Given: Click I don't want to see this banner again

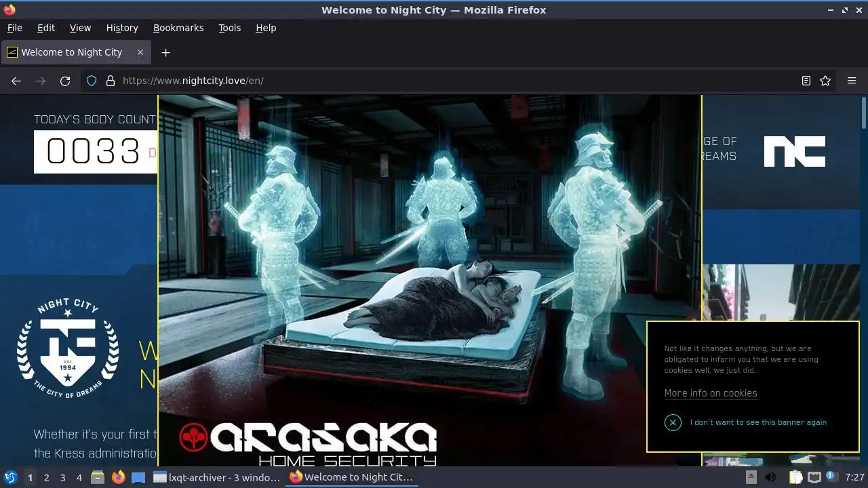Looking at the screenshot, I should pos(758,422).
